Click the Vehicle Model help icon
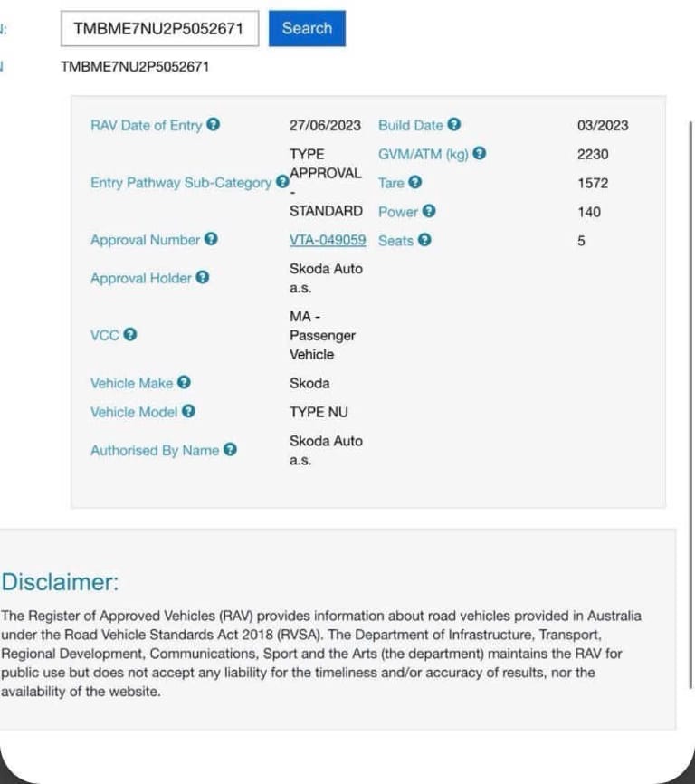This screenshot has width=695, height=784. (x=188, y=411)
